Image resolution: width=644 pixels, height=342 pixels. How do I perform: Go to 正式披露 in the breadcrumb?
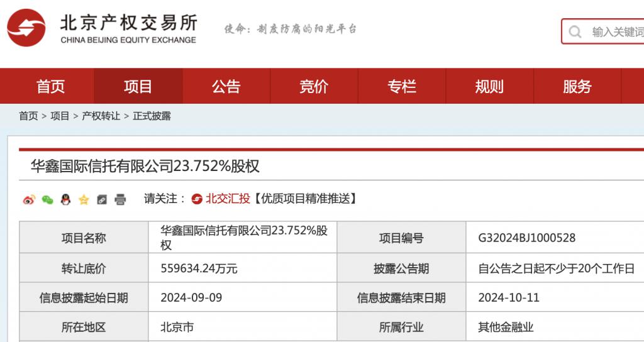[152, 116]
